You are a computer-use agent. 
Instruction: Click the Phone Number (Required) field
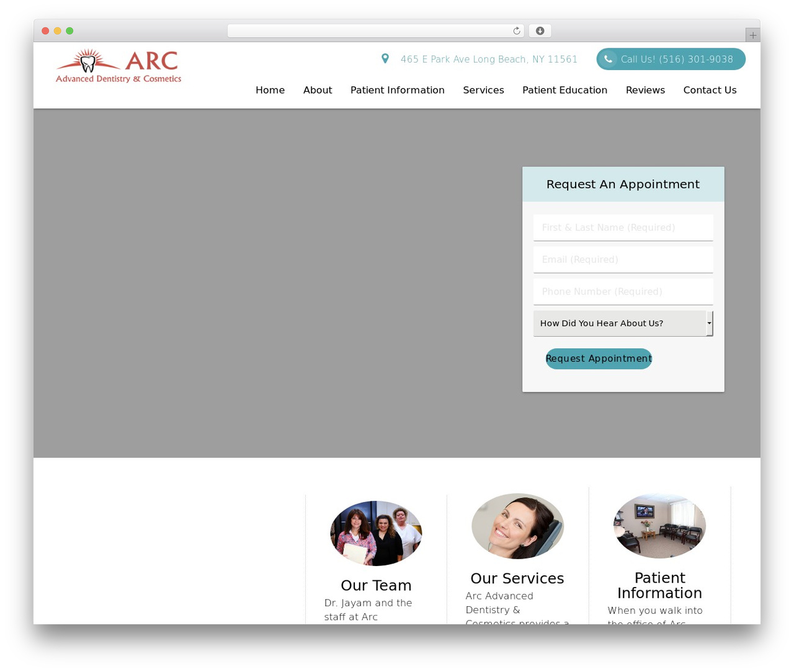(623, 292)
